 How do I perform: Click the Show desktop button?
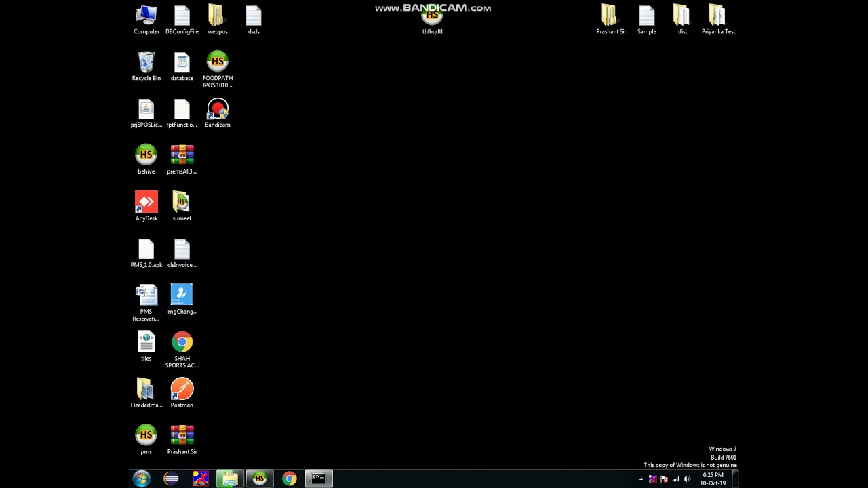734,479
